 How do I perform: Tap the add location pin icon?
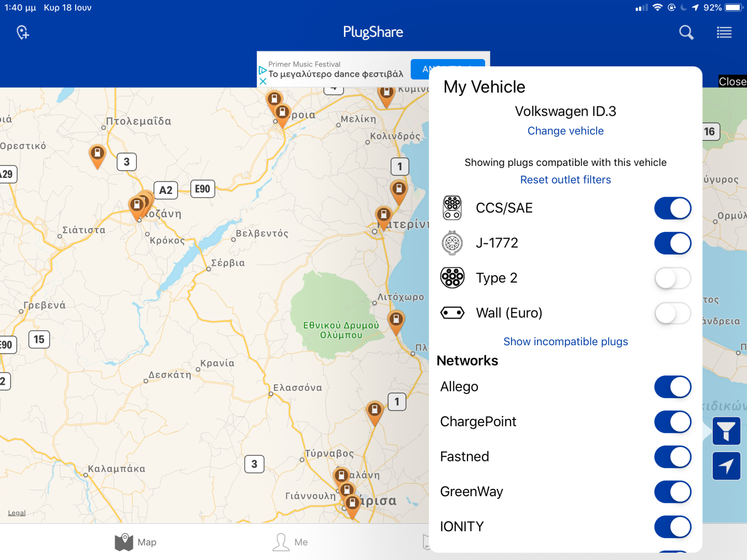(x=22, y=33)
